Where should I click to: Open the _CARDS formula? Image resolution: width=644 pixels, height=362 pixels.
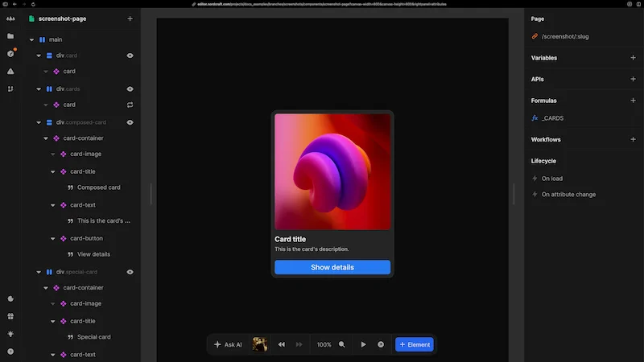point(552,118)
